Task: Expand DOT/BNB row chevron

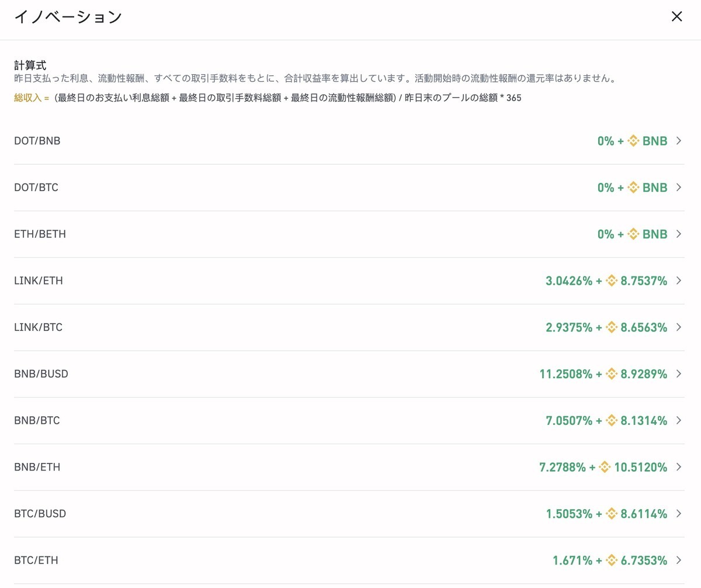Action: [x=679, y=141]
